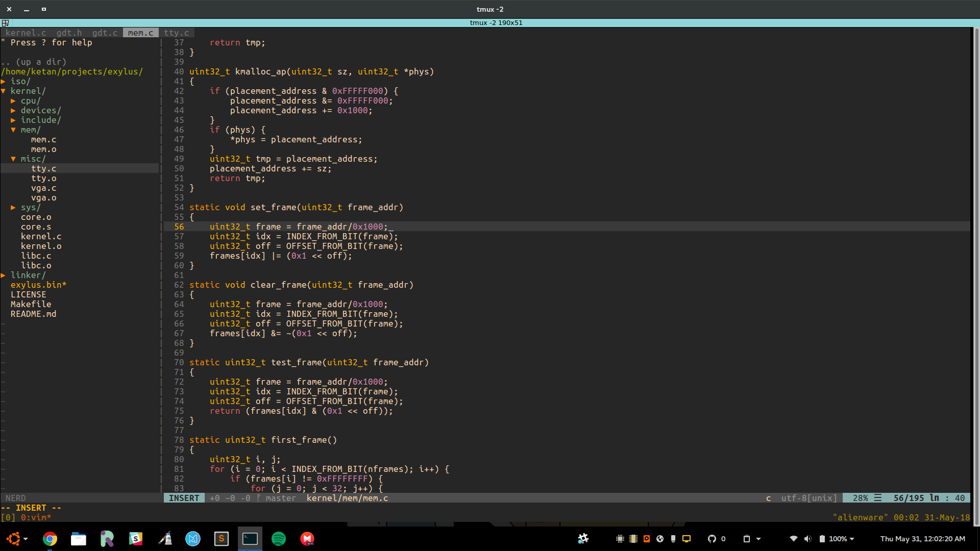Launch Sublime Text from the dock

point(222,539)
